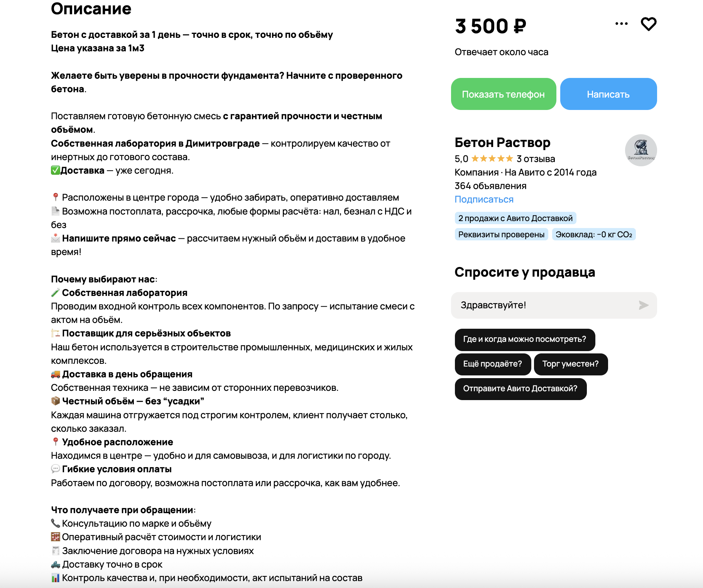Click the 'Реквизиты проверены' badge

(x=501, y=235)
